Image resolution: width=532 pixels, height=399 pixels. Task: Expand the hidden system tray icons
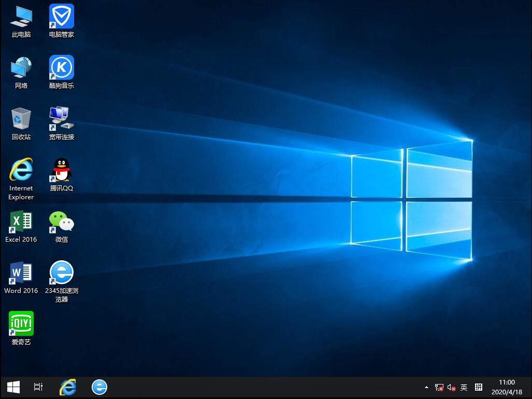[426, 387]
